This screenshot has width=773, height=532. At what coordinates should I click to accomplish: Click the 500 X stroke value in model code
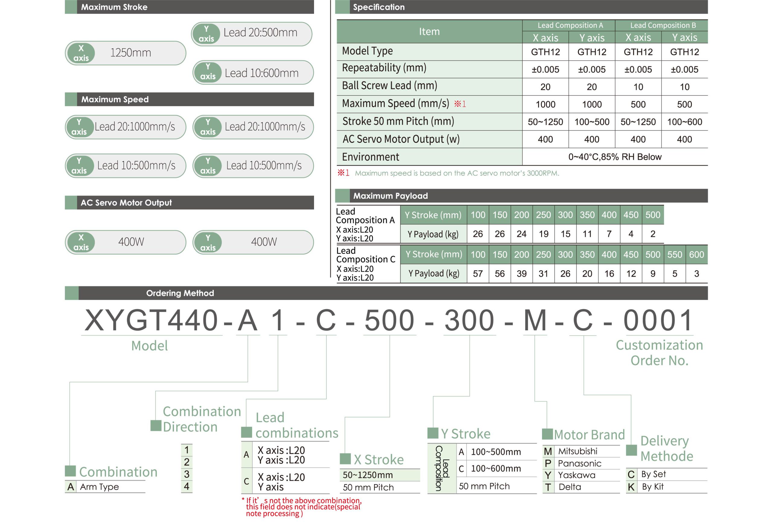click(389, 320)
